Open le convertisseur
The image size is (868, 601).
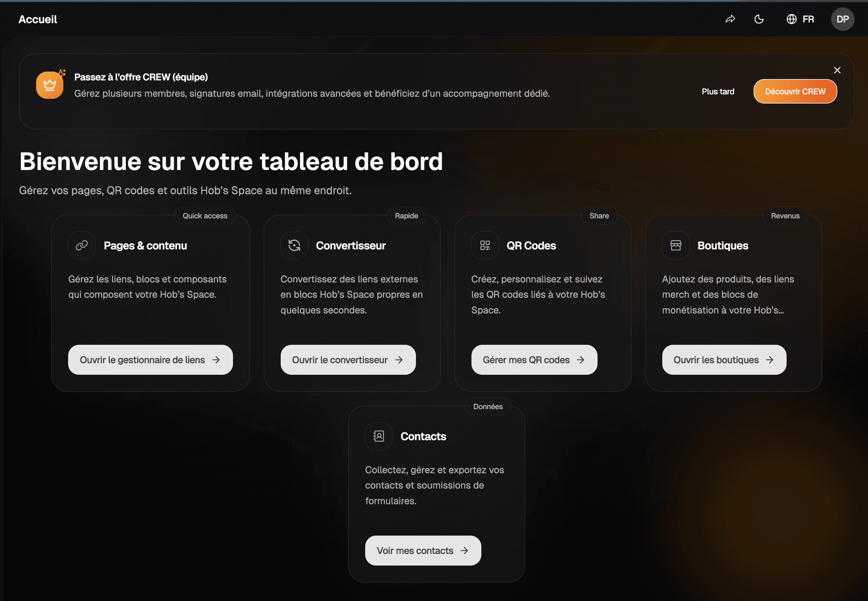(347, 360)
